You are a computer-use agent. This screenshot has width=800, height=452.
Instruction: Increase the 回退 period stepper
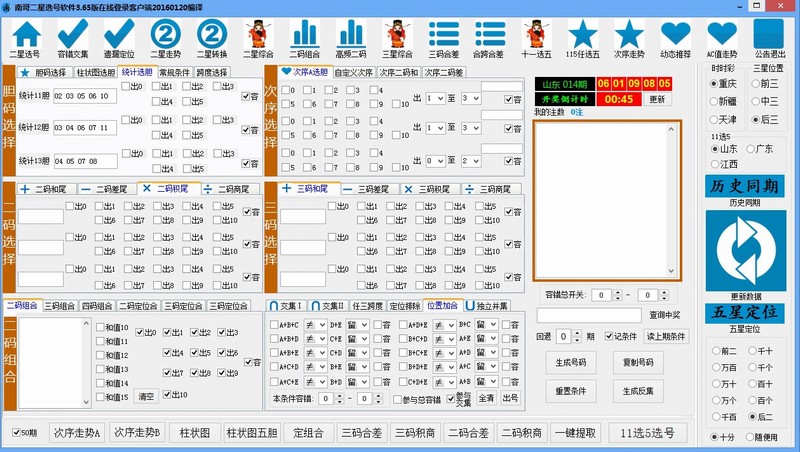click(x=576, y=333)
